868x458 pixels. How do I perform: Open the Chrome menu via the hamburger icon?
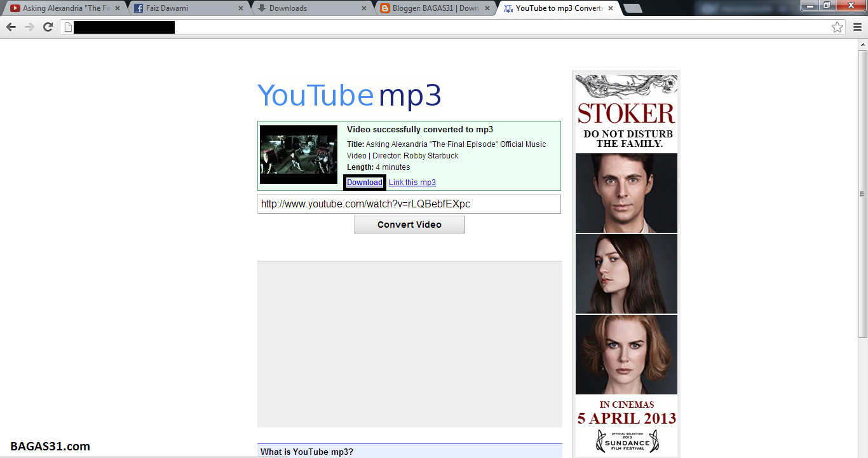pos(857,27)
